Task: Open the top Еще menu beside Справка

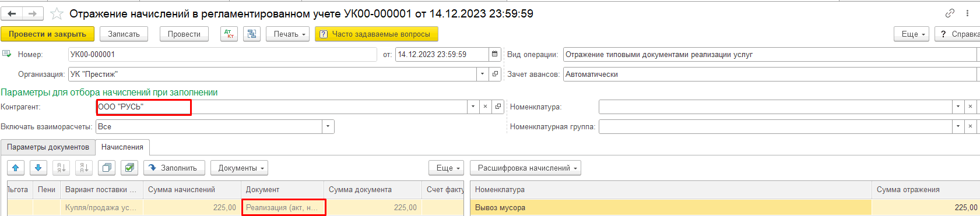Action: (912, 34)
